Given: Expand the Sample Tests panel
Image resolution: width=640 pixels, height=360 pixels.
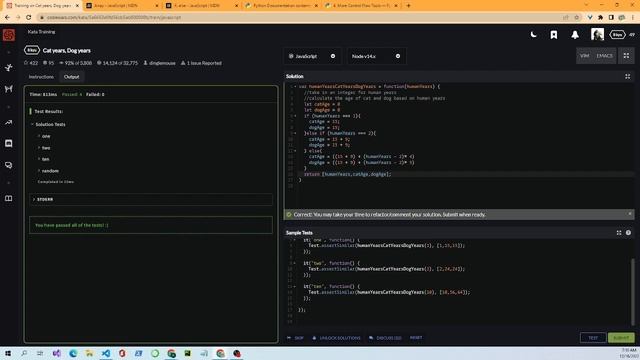Looking at the screenshot, I should [619, 233].
